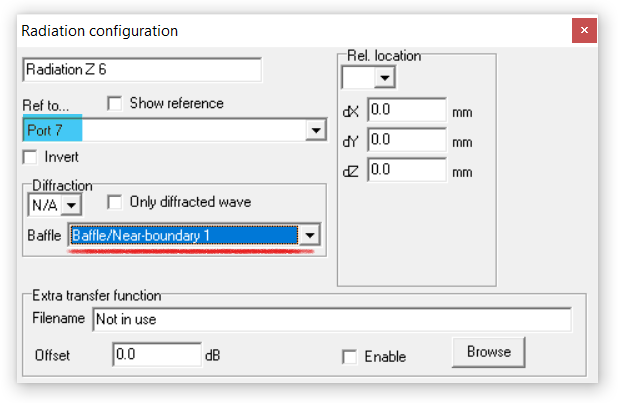Tick the Enable checkbox for extra transfer function
This screenshot has width=618, height=403.
(x=349, y=356)
